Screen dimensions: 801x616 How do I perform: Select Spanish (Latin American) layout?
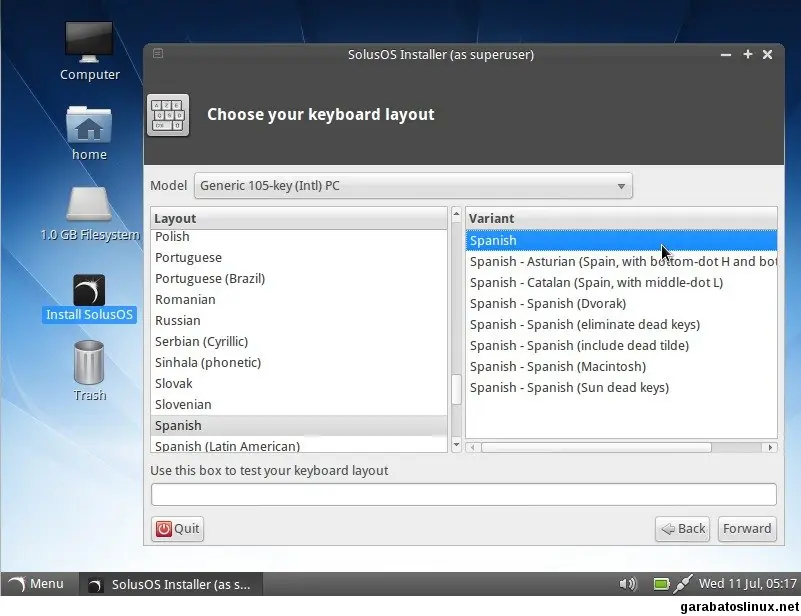299,445
